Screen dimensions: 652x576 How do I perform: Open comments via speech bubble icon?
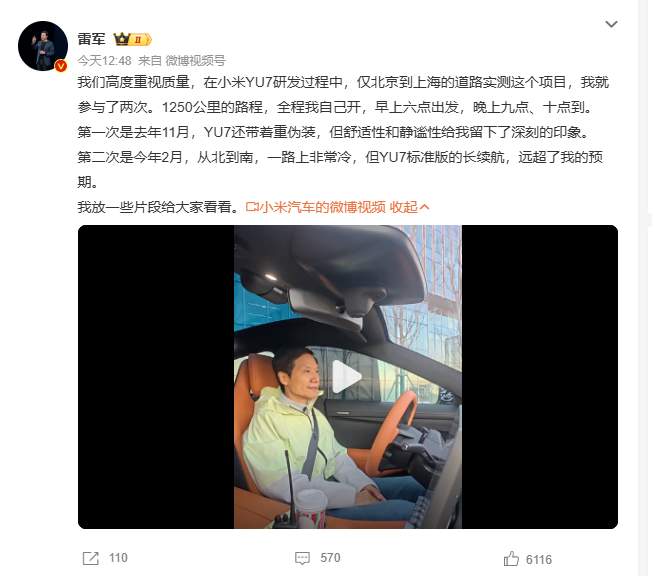pos(302,558)
